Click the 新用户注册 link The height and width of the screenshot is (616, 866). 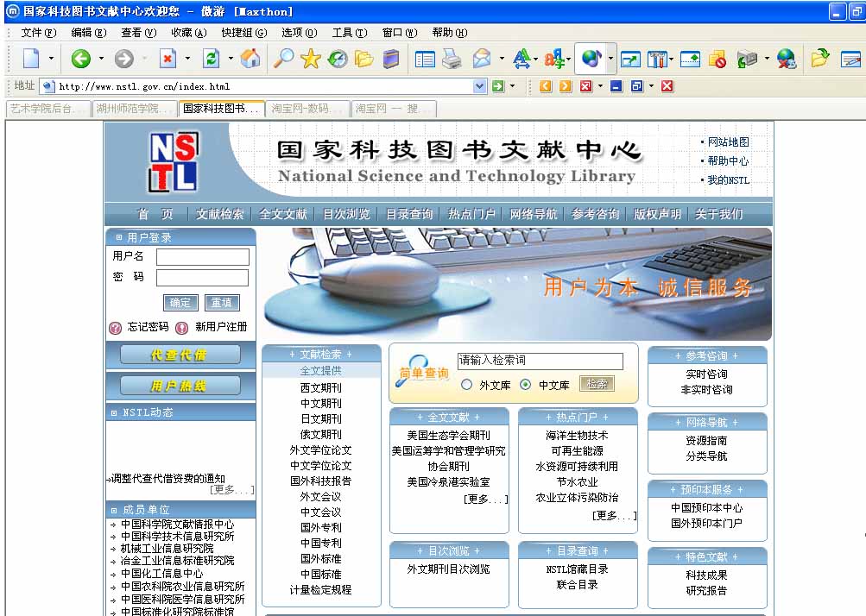click(221, 327)
